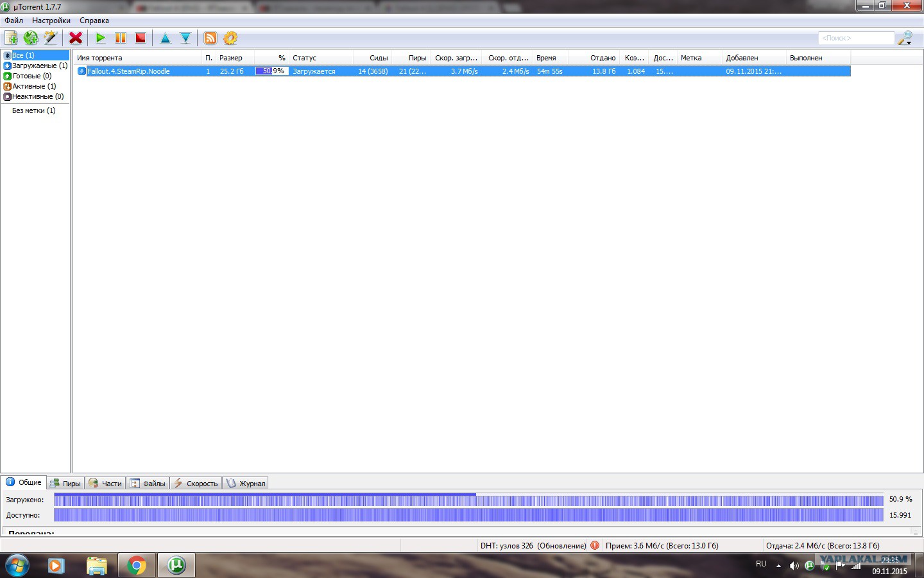Open the Файл menu
This screenshot has height=578, width=924.
coord(13,21)
